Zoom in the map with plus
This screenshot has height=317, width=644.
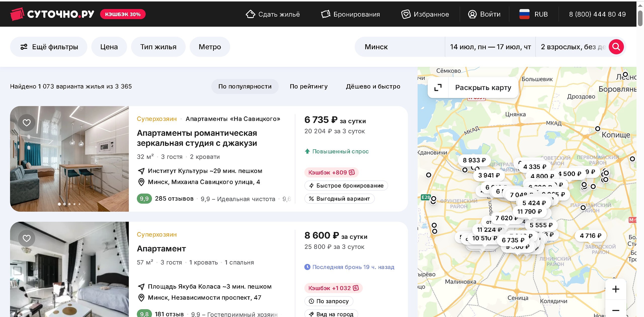[616, 289]
